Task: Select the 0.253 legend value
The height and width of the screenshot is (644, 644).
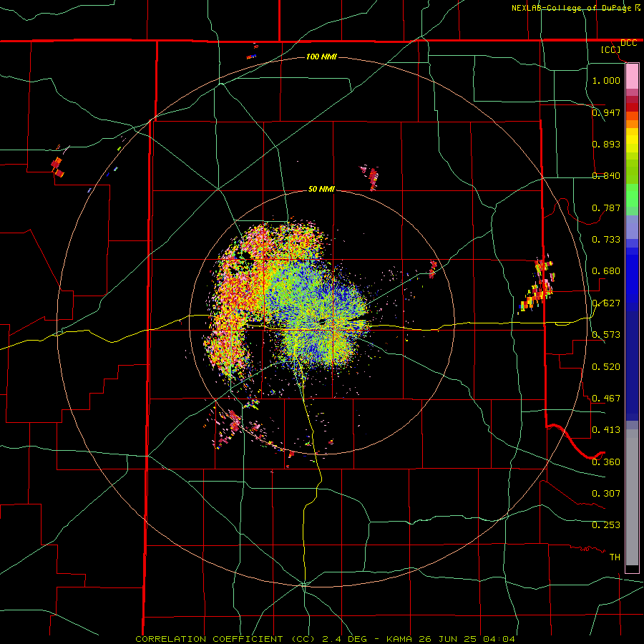Action: click(x=606, y=525)
